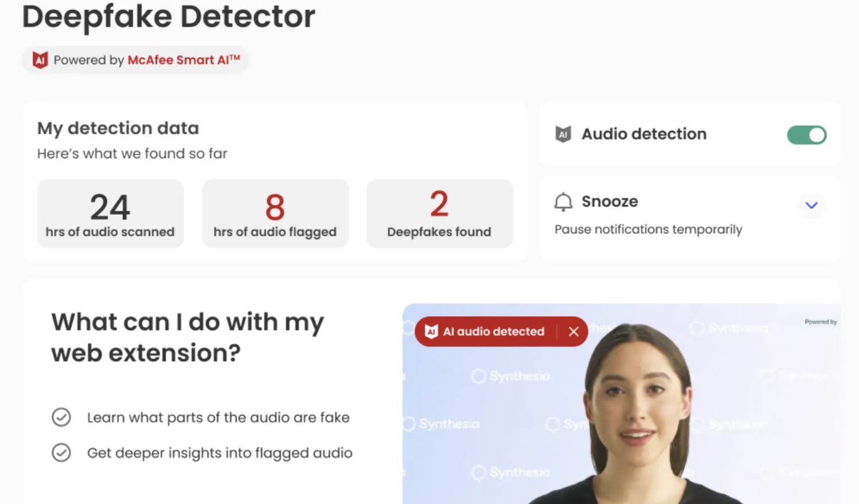Image resolution: width=859 pixels, height=504 pixels.
Task: Open the McAfee Smart AI link
Action: [183, 60]
